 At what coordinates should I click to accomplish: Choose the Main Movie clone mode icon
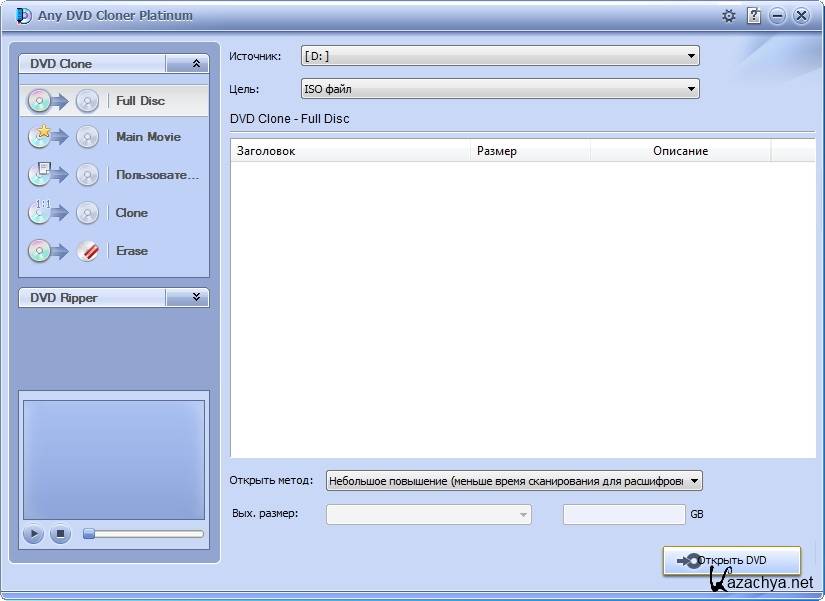[63, 137]
